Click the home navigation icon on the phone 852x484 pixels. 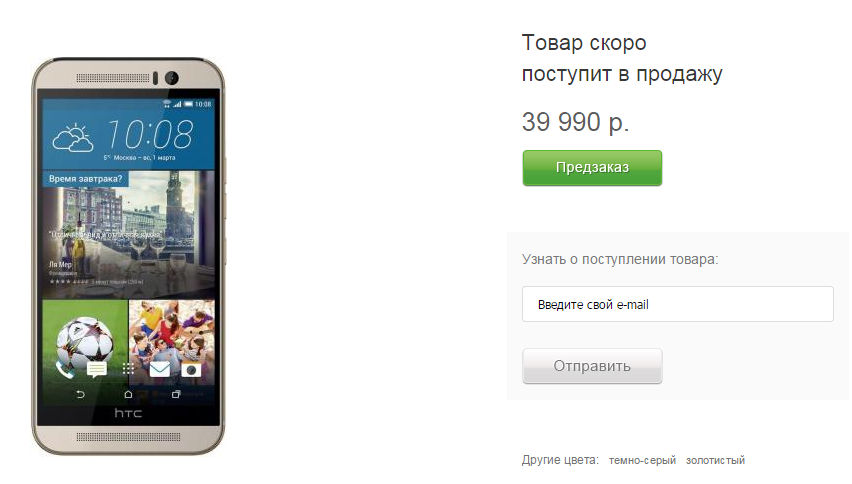(128, 394)
